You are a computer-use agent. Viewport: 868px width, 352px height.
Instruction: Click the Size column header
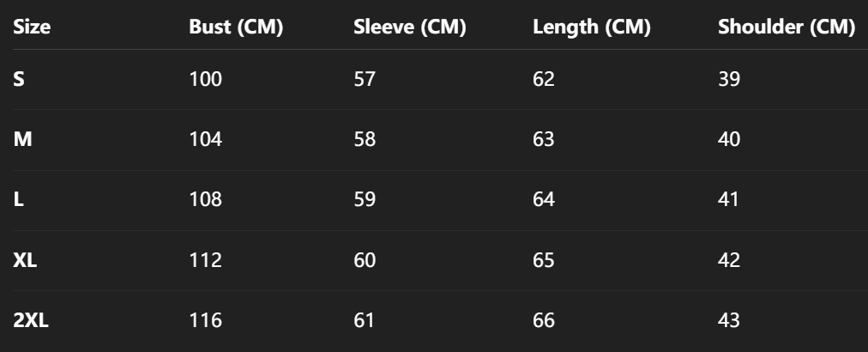32,27
